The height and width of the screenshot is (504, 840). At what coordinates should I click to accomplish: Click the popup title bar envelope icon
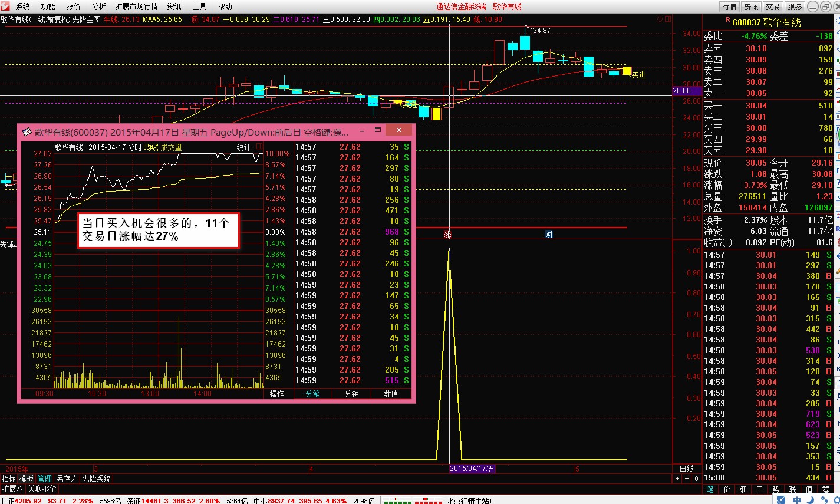click(x=27, y=132)
